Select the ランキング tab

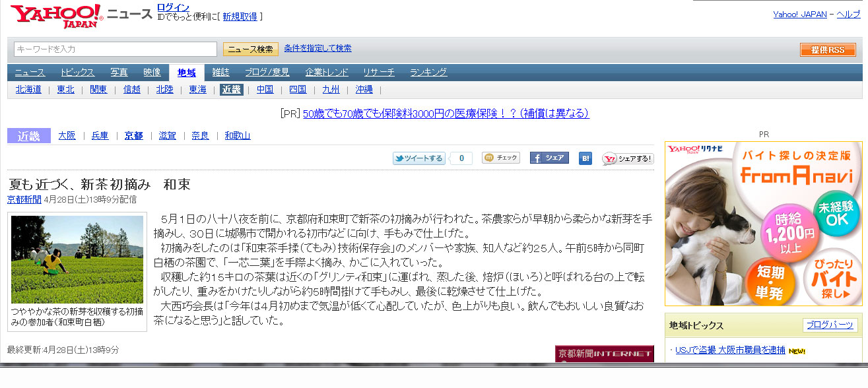pyautogui.click(x=428, y=73)
